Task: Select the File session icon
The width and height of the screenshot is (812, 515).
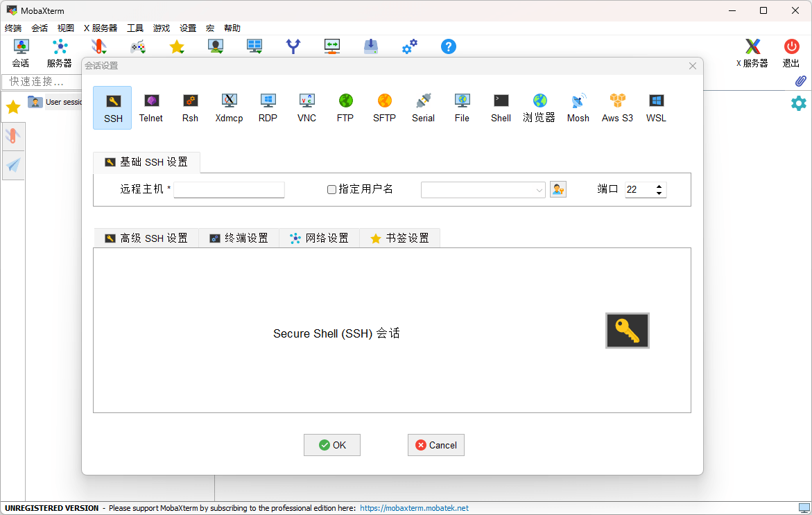Action: (462, 107)
